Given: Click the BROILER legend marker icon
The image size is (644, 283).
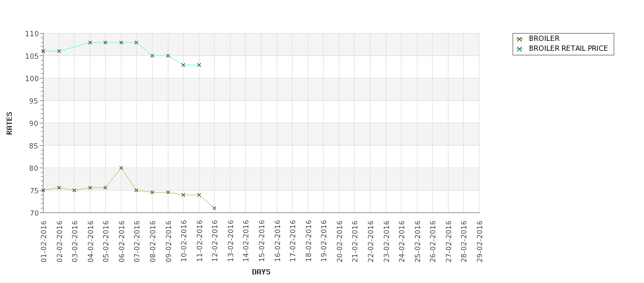Looking at the screenshot, I should click(520, 39).
